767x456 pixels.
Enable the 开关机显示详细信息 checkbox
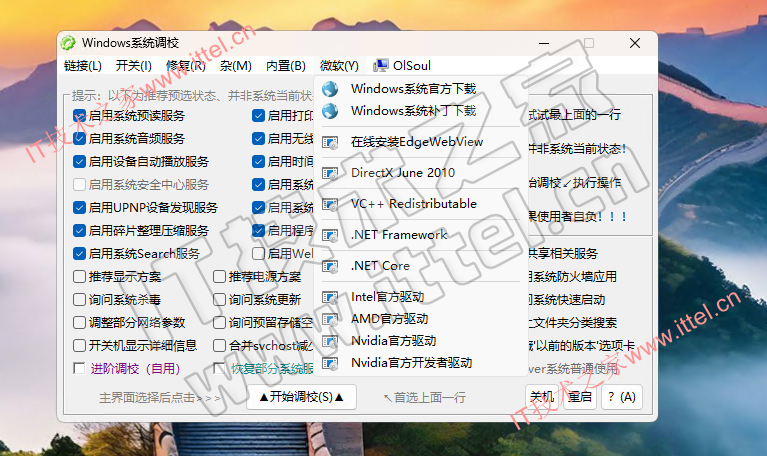coord(80,346)
